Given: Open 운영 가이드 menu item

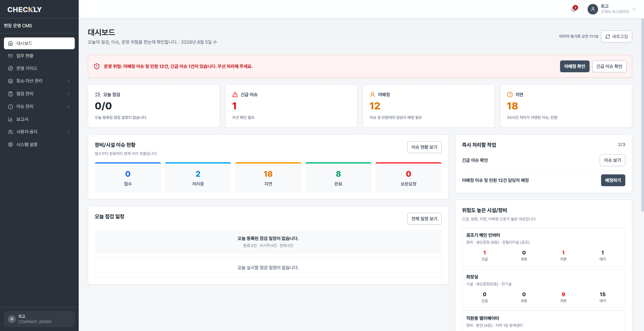Looking at the screenshot, I should click(x=39, y=68).
